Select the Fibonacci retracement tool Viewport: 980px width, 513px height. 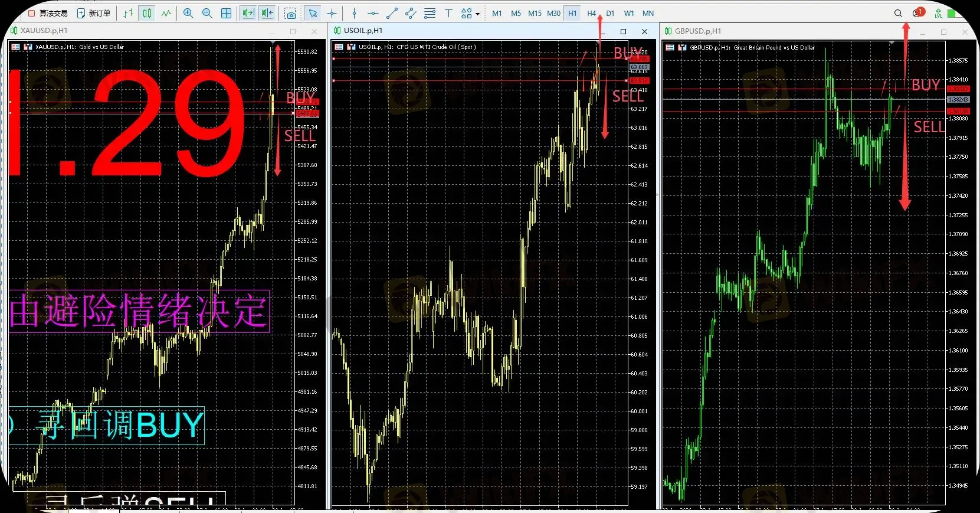430,13
